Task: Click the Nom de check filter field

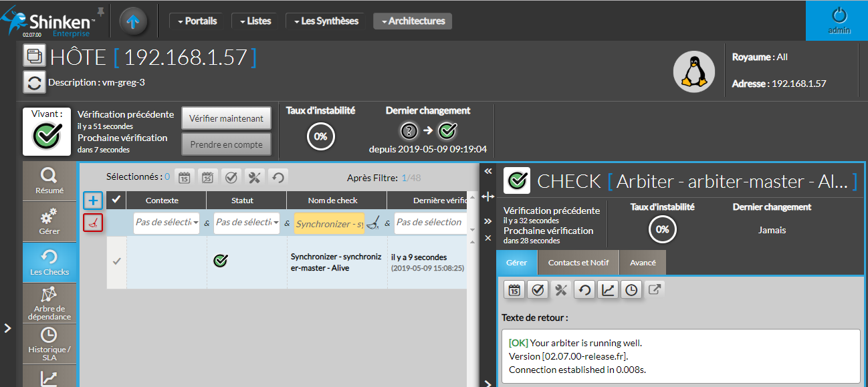Action: pyautogui.click(x=329, y=224)
